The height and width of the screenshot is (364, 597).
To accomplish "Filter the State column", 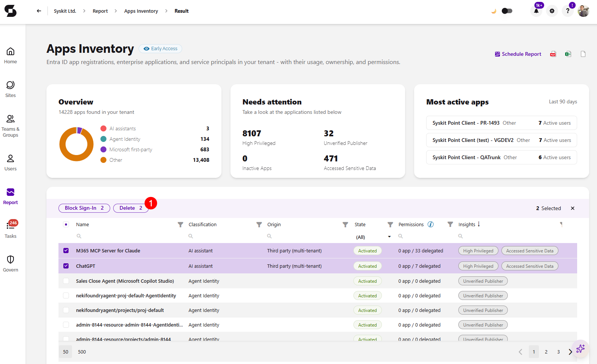I will [390, 224].
